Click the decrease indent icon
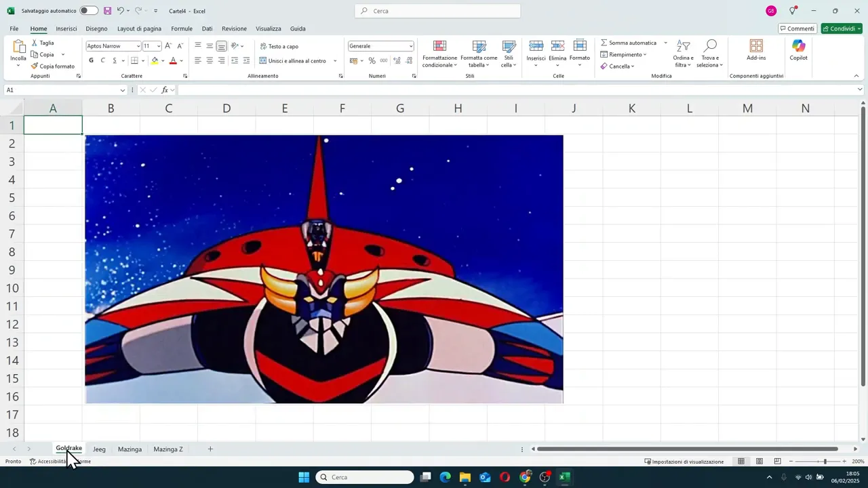This screenshot has width=868, height=488. click(x=235, y=60)
